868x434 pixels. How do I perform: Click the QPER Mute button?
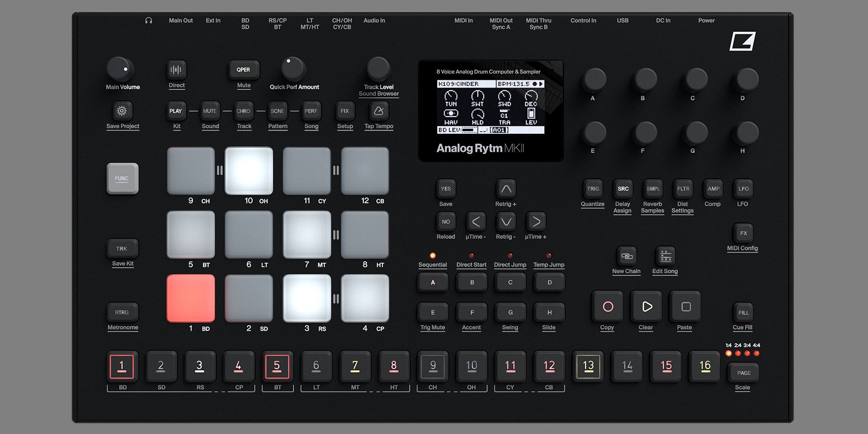coord(243,70)
